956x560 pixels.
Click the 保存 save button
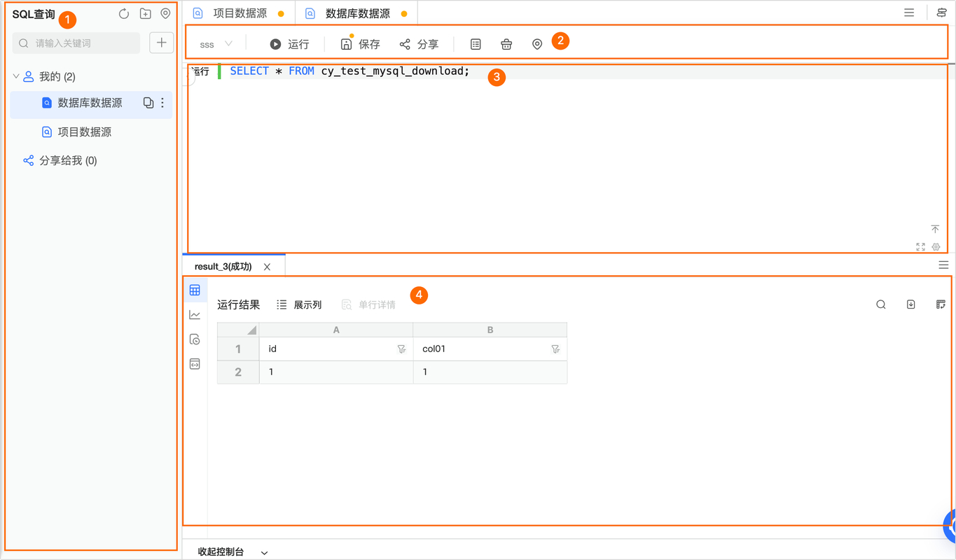point(361,43)
